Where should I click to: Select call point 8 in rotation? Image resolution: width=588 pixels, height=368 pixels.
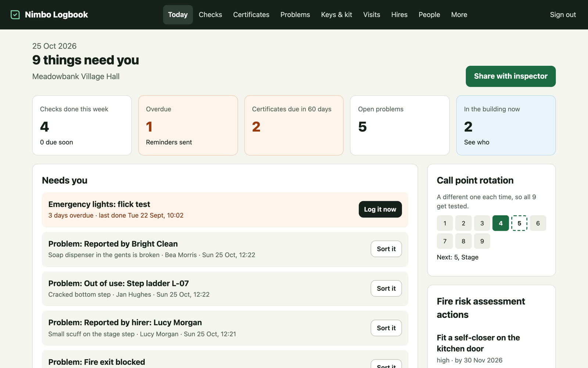point(463,241)
